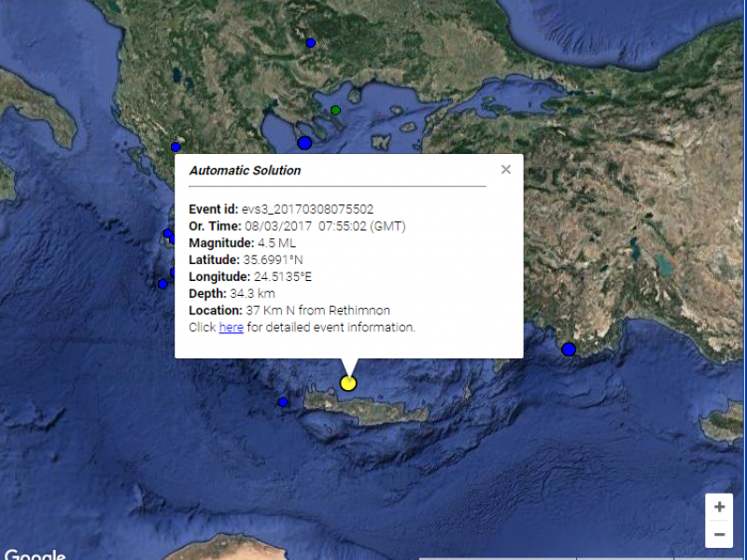Click the large blue marker above the popup
This screenshot has height=560, width=747.
[304, 143]
